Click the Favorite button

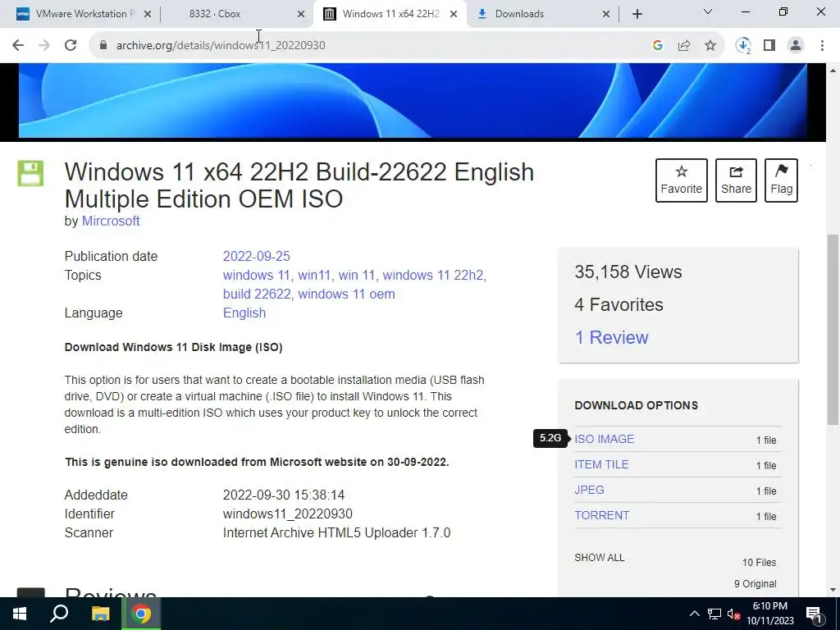coord(682,180)
